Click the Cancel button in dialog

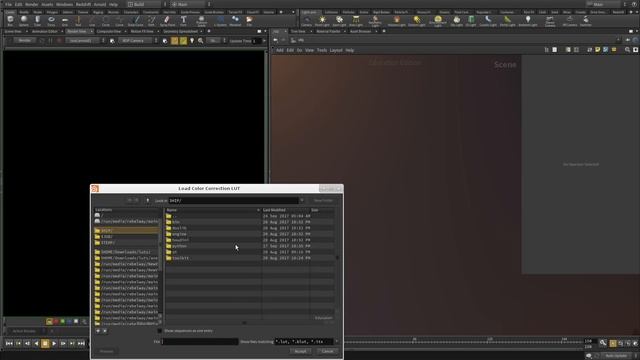click(x=327, y=351)
